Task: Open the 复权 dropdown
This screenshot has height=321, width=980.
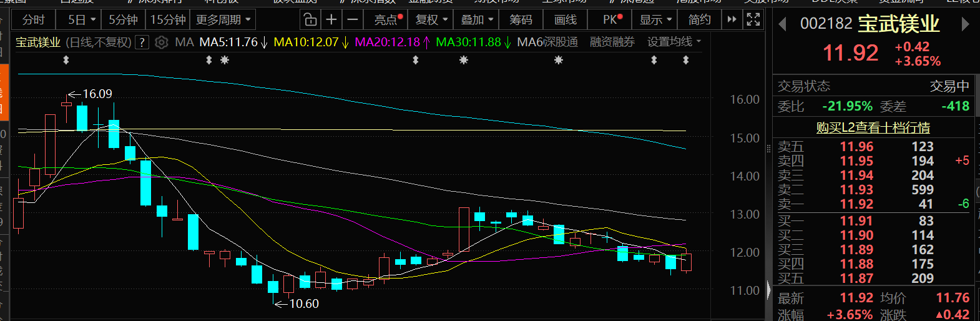Action: [x=432, y=19]
